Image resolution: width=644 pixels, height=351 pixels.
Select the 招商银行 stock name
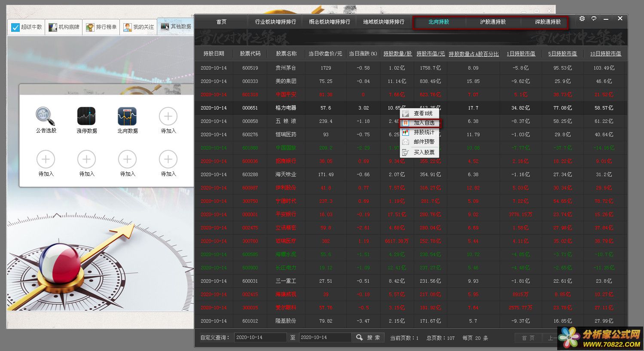286,161
